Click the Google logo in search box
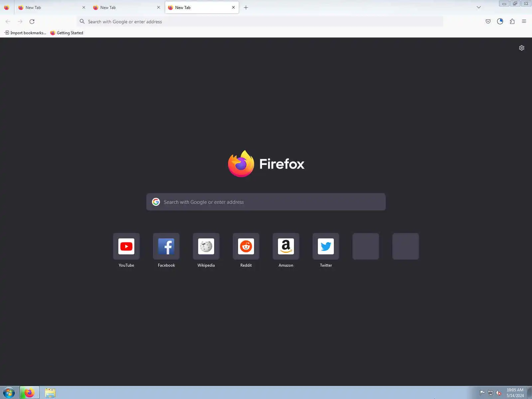This screenshot has width=532, height=399. [x=156, y=202]
